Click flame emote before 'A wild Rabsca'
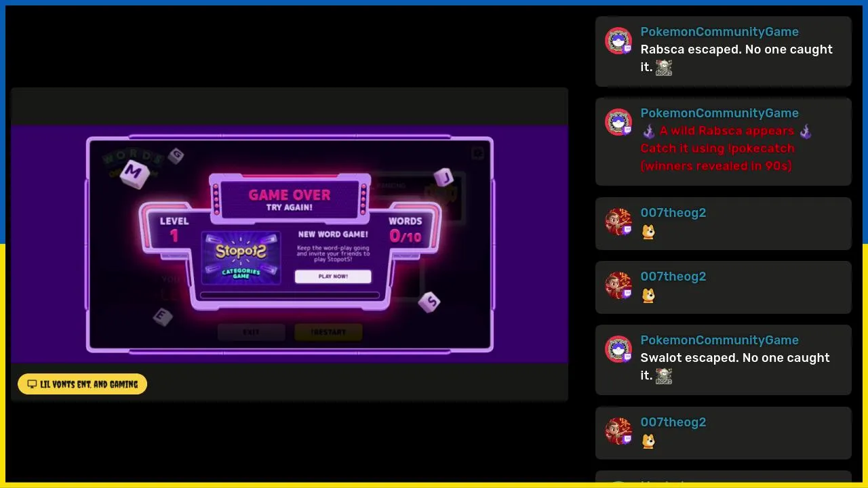The width and height of the screenshot is (868, 488). (649, 131)
